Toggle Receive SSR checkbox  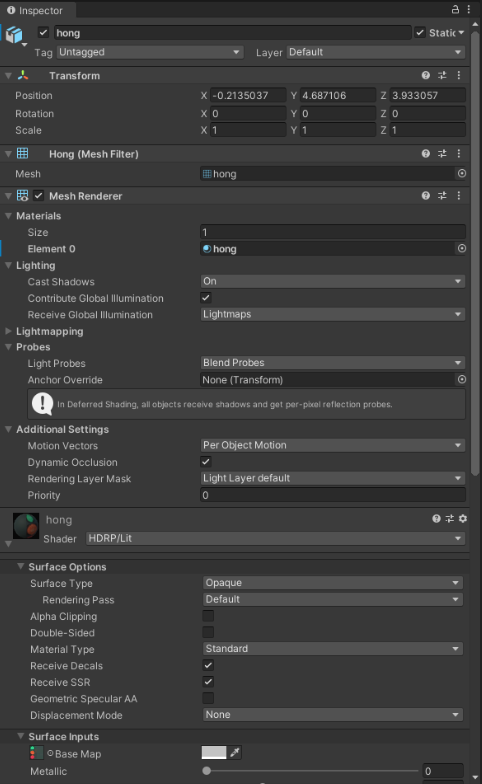[208, 682]
